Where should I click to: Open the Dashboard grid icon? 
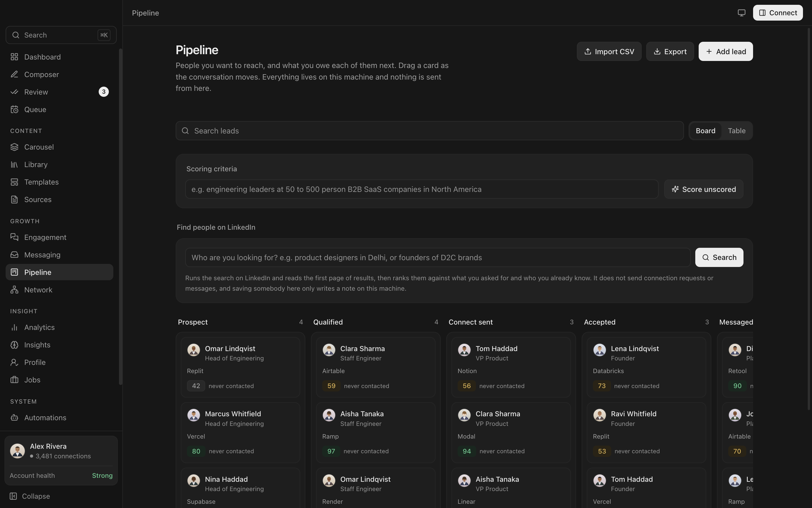14,57
